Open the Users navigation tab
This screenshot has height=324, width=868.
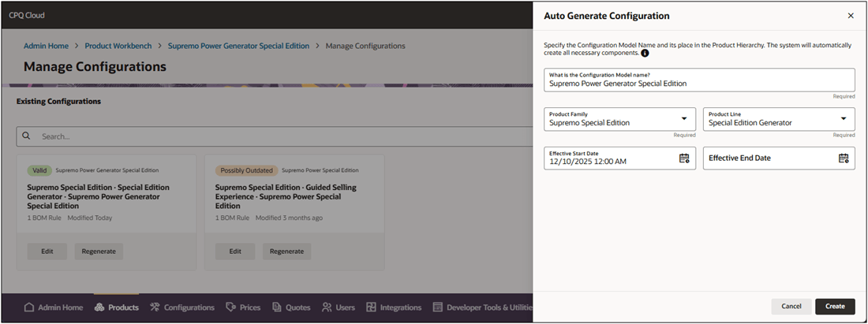pos(339,307)
